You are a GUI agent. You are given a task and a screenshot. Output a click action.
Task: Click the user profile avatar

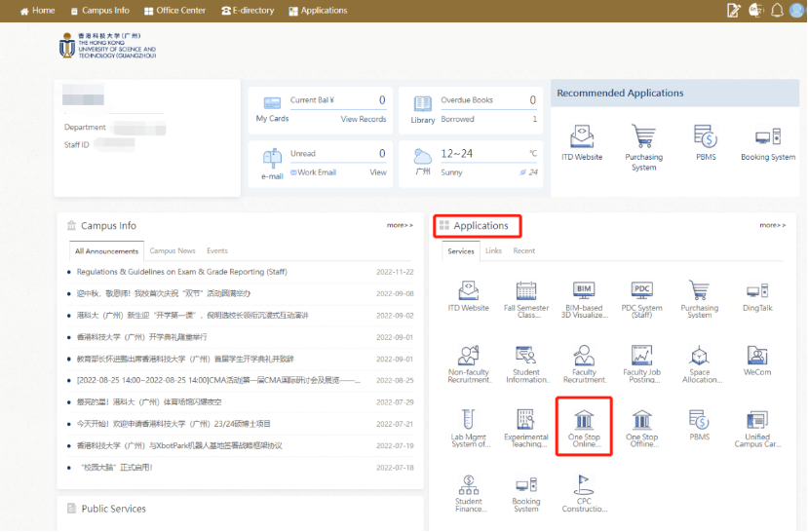point(796,11)
